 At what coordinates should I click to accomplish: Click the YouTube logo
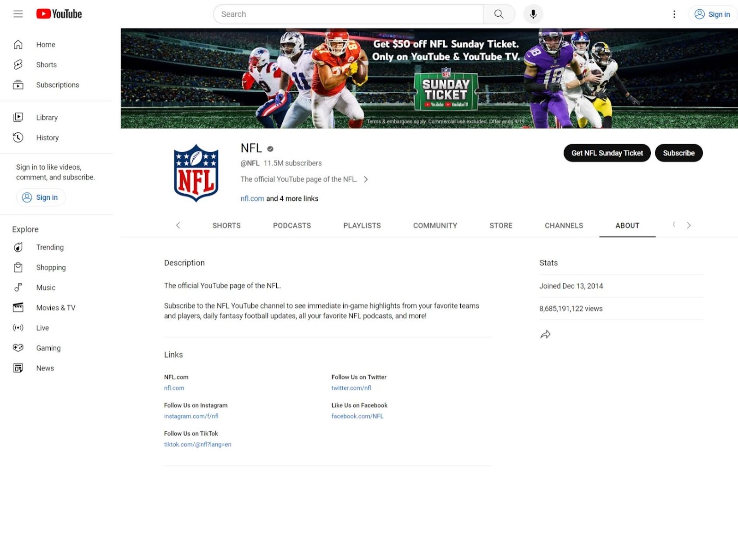click(59, 14)
